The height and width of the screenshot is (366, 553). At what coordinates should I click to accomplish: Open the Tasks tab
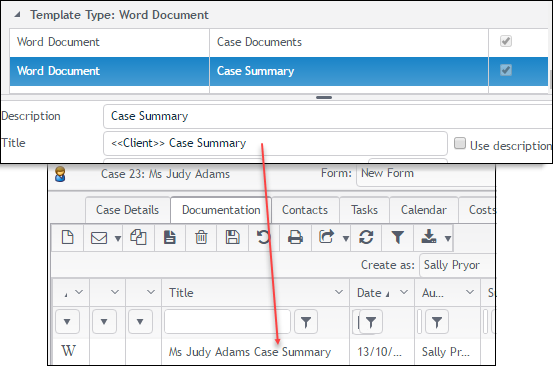(364, 210)
